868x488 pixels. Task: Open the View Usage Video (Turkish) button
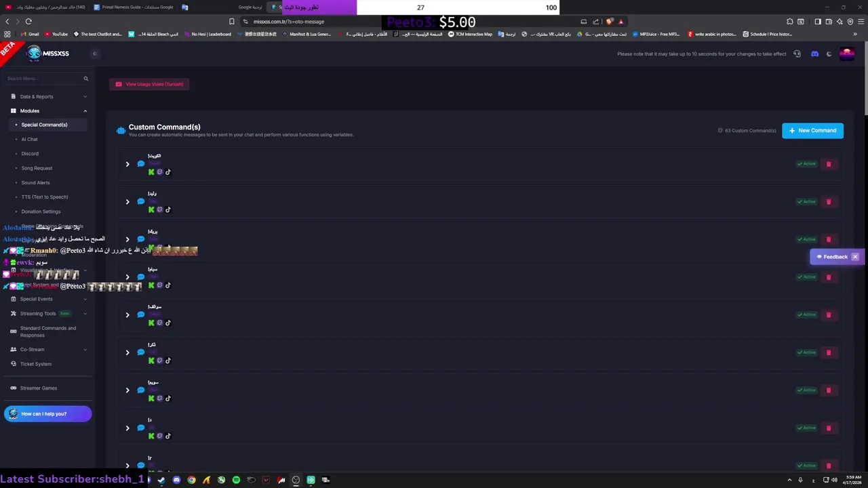click(x=149, y=84)
